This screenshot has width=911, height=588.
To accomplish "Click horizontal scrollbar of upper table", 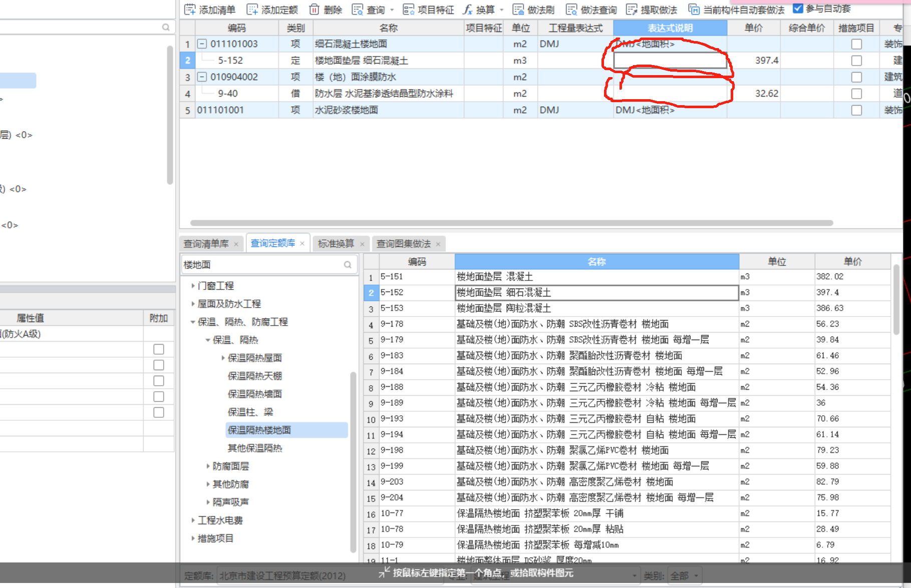I will pos(511,223).
